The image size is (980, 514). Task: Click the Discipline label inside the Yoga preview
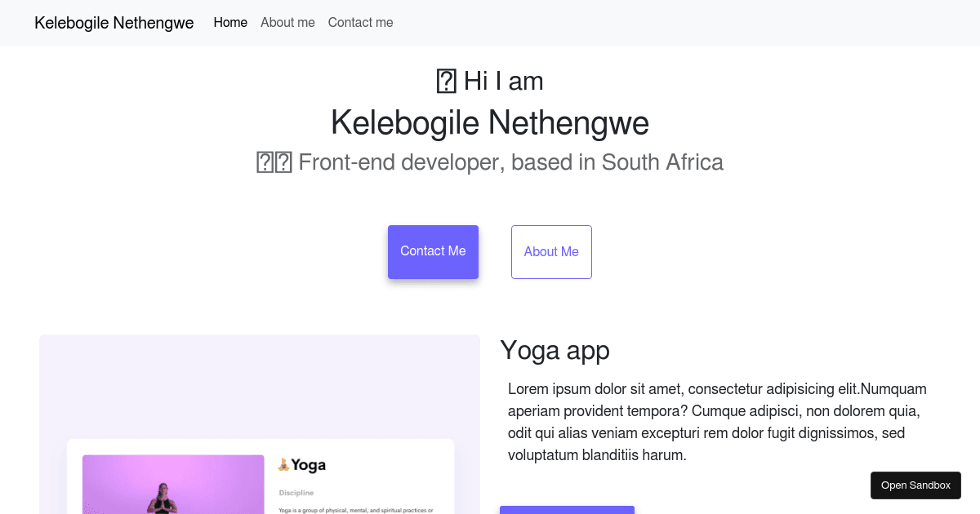point(296,493)
